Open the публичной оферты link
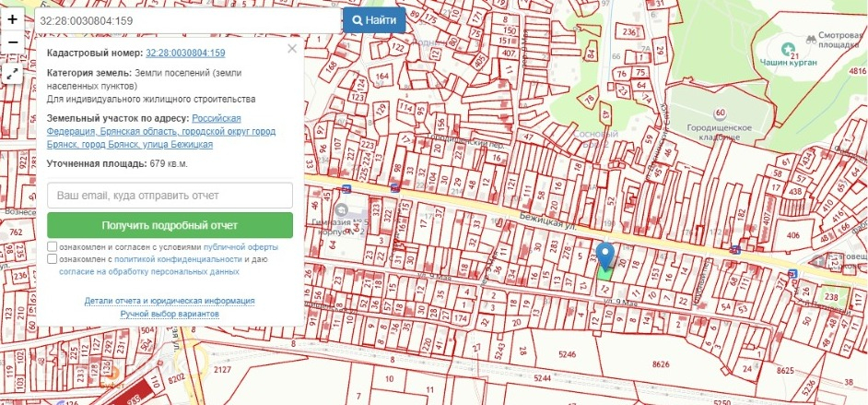The width and height of the screenshot is (868, 405). coord(240,247)
